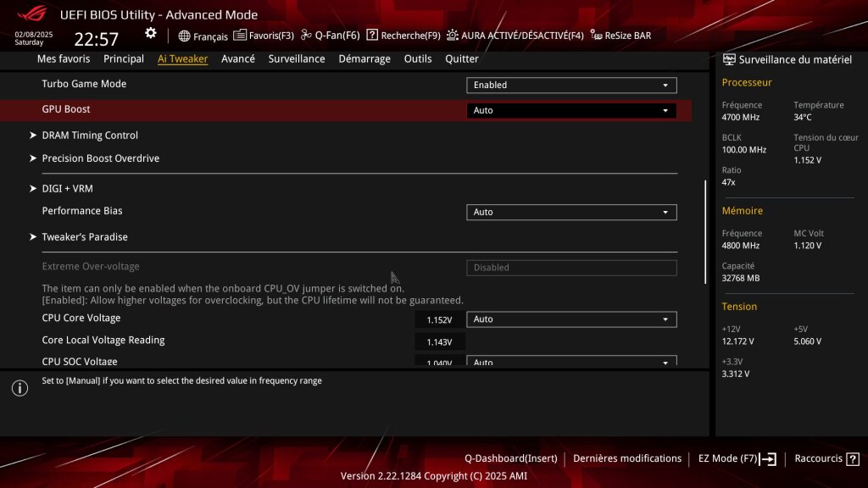View Dernières modifications
This screenshot has height=488, width=868.
[627, 458]
